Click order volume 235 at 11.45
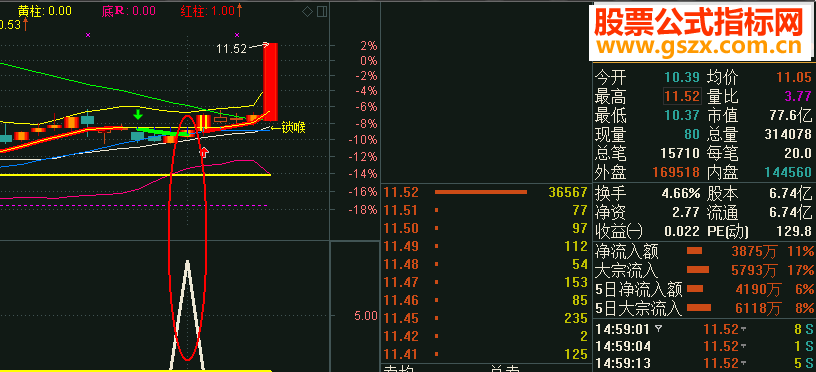 pos(576,318)
